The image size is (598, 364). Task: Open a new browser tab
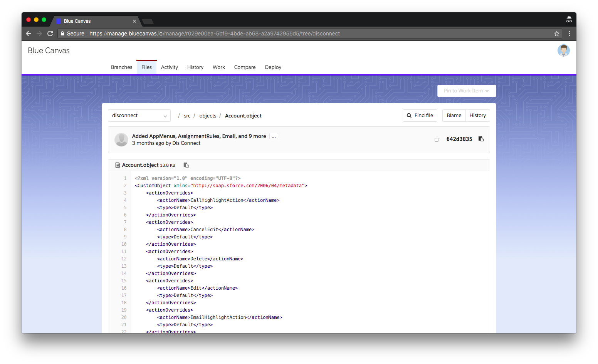[x=148, y=21]
